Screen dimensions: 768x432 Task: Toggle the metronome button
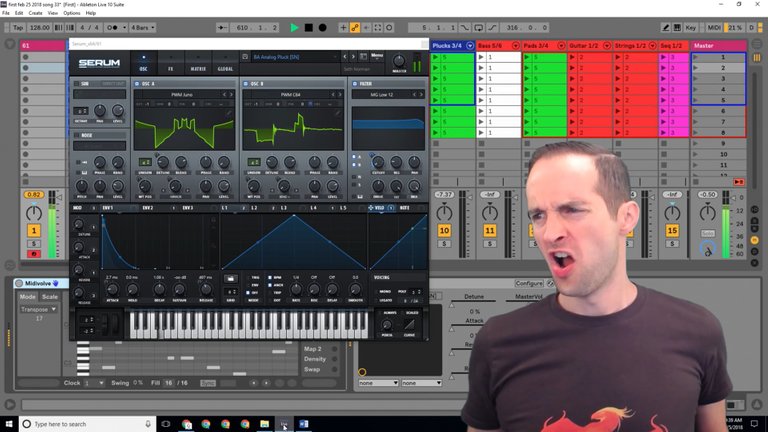point(114,28)
